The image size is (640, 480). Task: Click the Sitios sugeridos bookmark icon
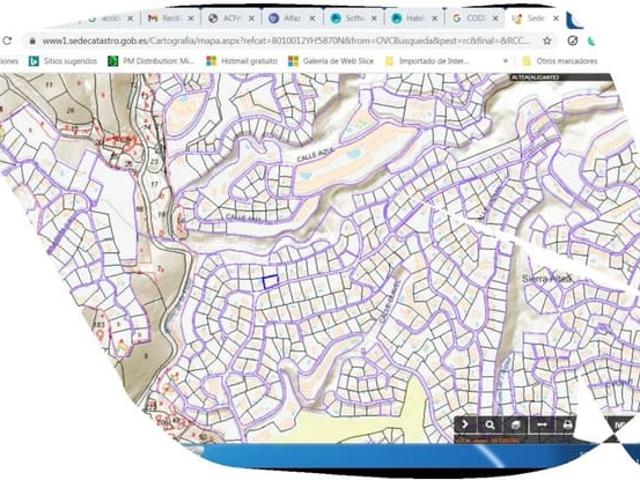(x=34, y=61)
